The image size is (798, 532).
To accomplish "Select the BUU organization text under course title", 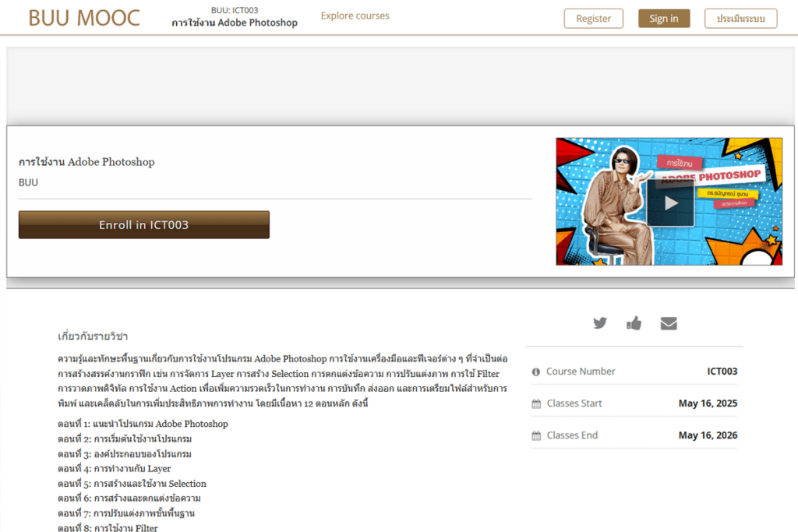I will [x=28, y=182].
